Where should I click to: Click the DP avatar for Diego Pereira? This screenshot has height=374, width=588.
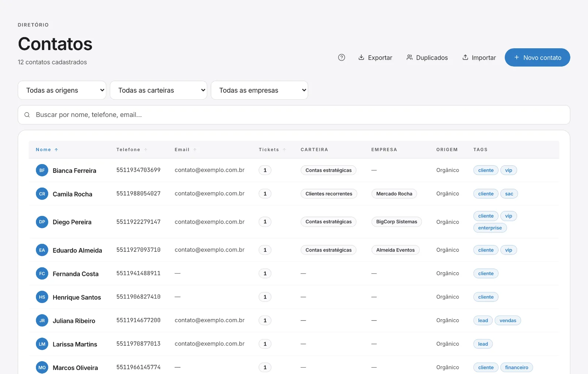pos(42,222)
